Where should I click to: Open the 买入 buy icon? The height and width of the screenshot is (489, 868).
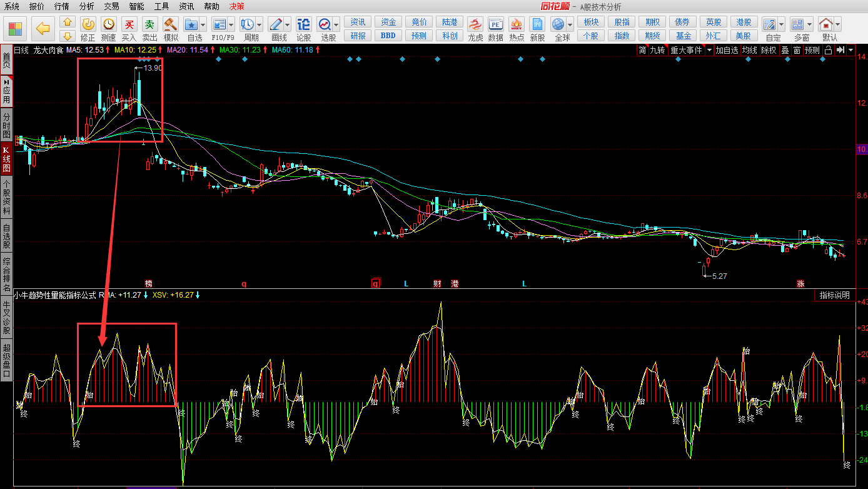coord(129,26)
